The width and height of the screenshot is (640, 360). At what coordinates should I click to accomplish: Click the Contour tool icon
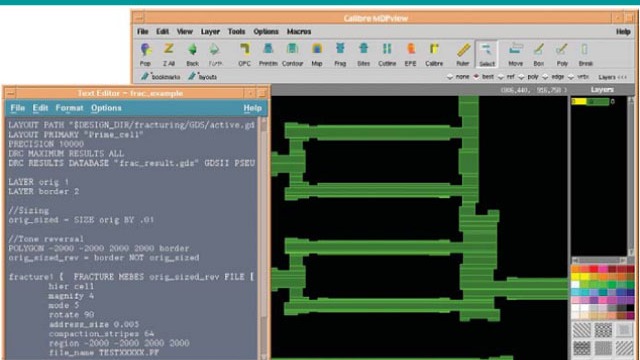pyautogui.click(x=292, y=49)
